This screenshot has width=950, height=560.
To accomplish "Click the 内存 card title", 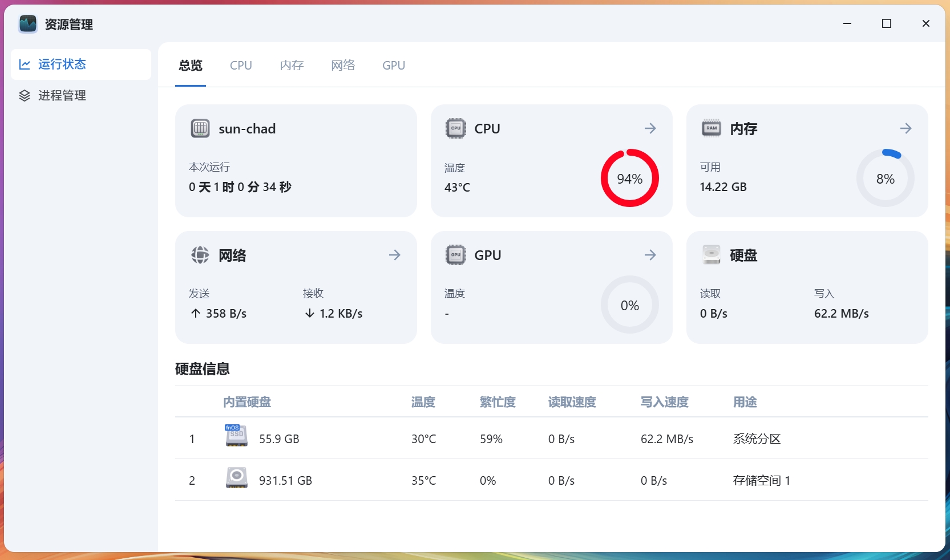I will [743, 128].
